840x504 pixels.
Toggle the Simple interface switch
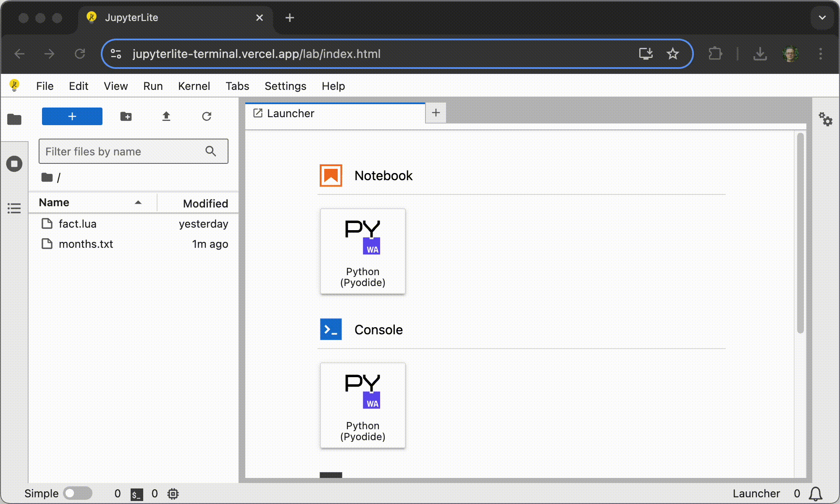(x=76, y=493)
